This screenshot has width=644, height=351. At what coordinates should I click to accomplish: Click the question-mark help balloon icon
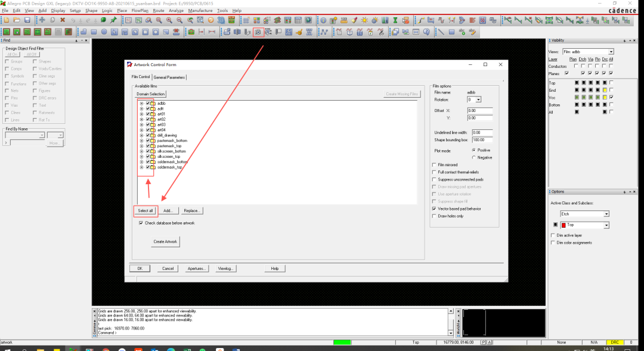point(427,32)
